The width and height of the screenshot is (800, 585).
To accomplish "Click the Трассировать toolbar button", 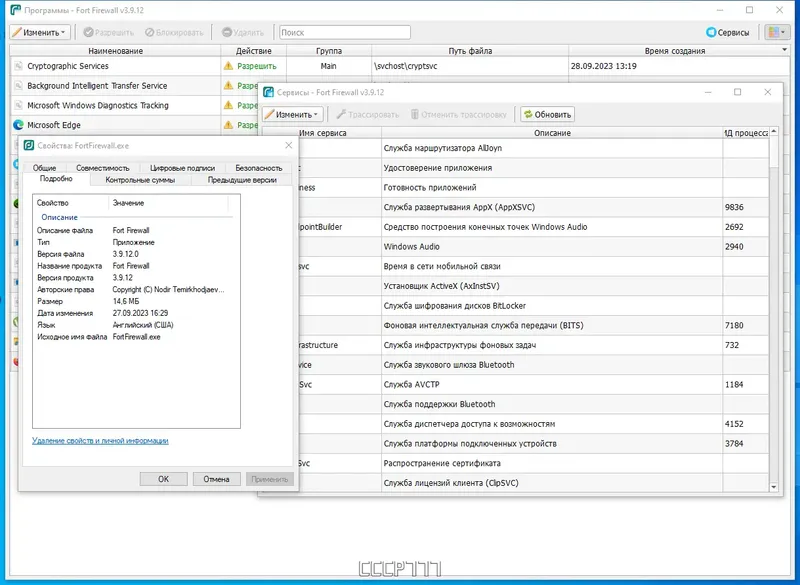I will coord(367,114).
